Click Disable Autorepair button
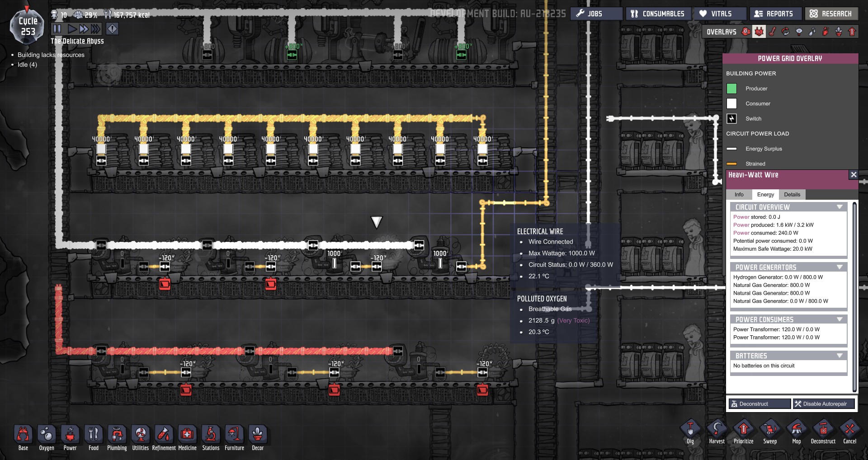The height and width of the screenshot is (460, 868). 824,404
